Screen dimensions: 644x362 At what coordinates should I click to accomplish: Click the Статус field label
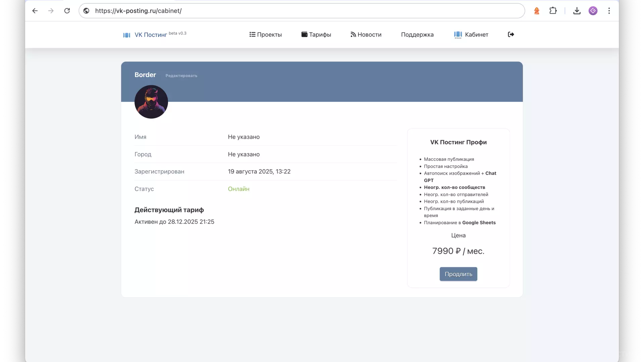(x=144, y=189)
